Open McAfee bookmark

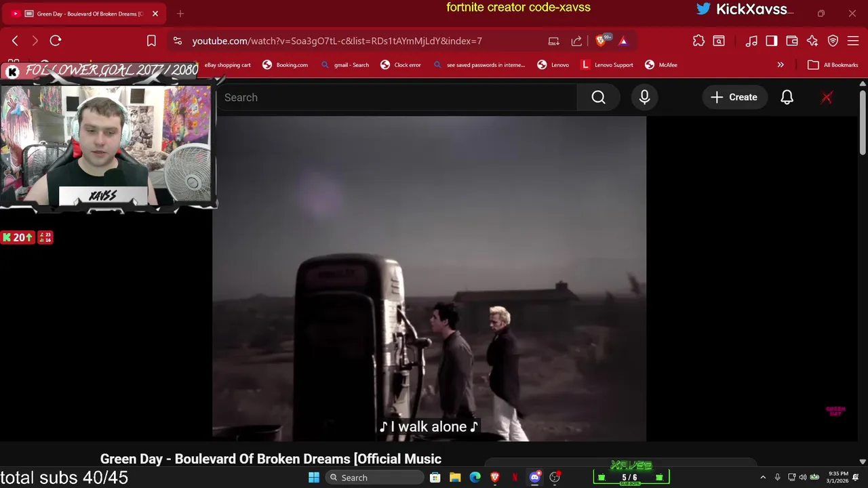[x=661, y=65]
